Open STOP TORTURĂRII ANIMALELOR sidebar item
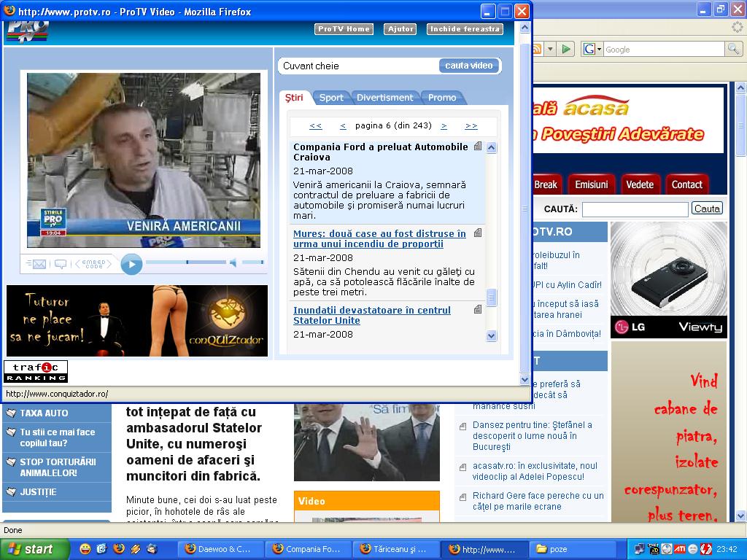 58,467
